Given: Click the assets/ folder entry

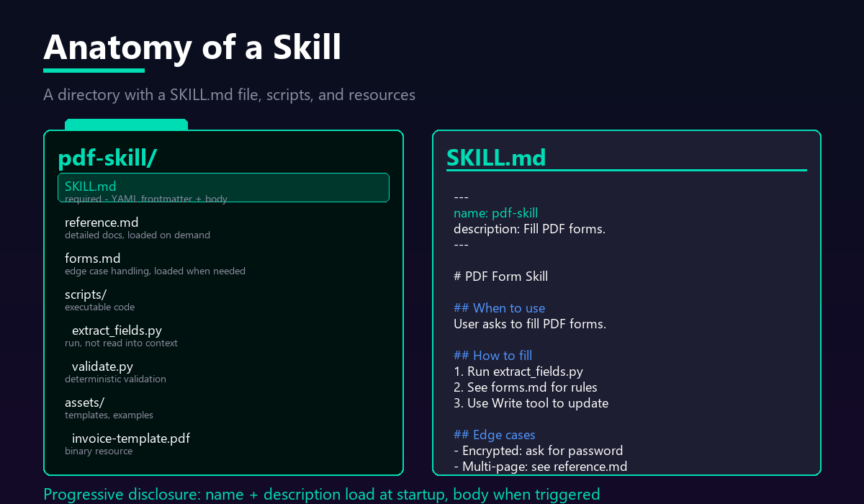Looking at the screenshot, I should (84, 402).
